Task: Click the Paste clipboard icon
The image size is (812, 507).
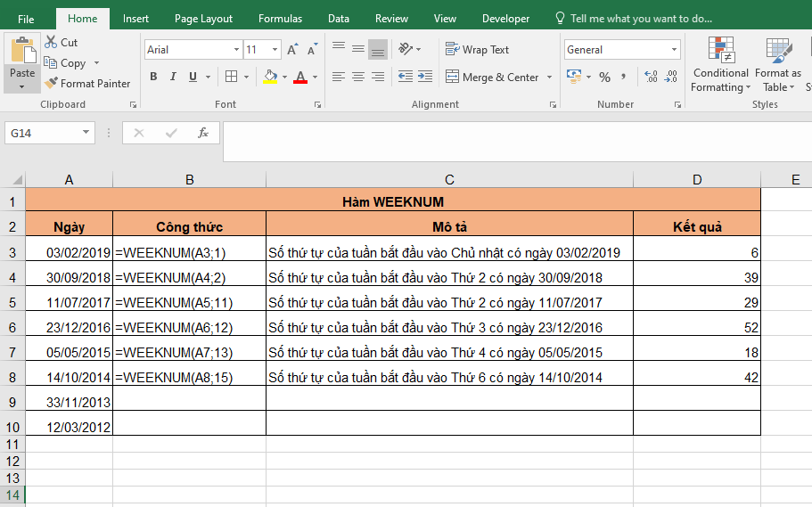Action: click(22, 52)
